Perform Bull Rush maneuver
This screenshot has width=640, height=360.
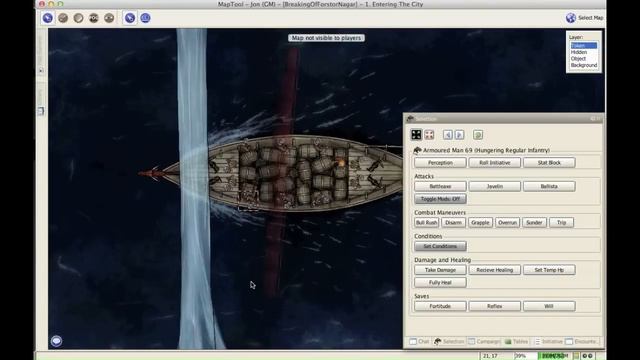(x=426, y=222)
